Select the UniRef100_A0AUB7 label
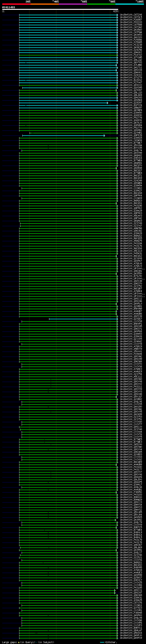This screenshot has height=644, width=146. (131, 311)
